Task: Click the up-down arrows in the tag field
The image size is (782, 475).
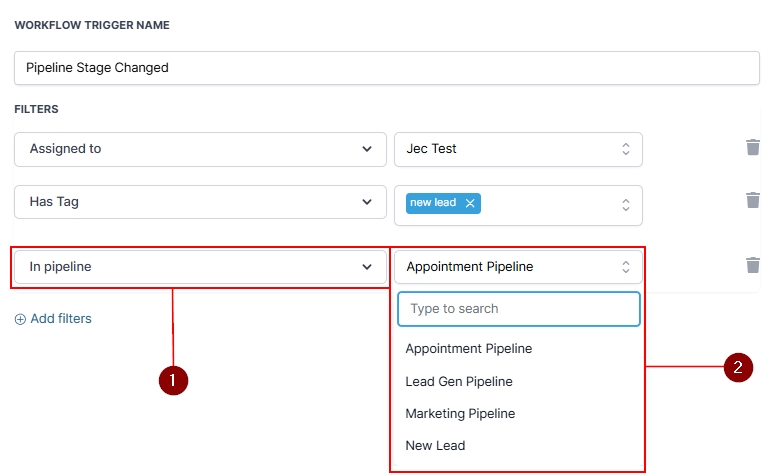Action: click(x=626, y=204)
